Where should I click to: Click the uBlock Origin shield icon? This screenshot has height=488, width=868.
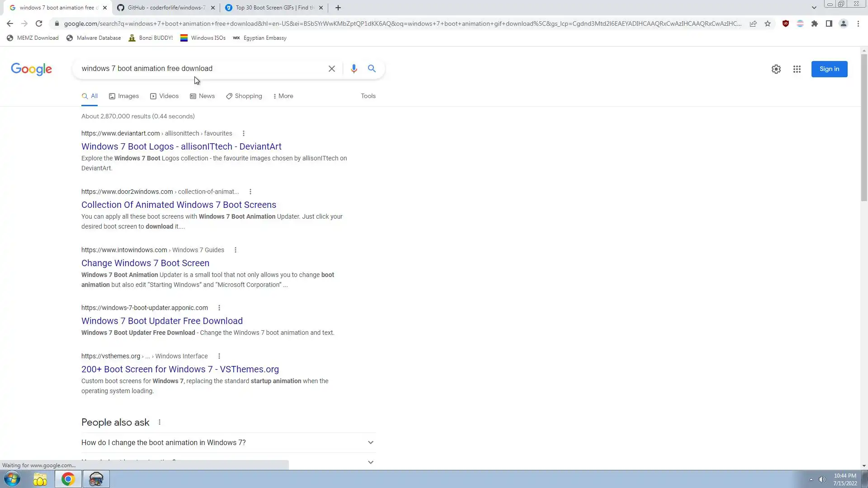pyautogui.click(x=785, y=23)
